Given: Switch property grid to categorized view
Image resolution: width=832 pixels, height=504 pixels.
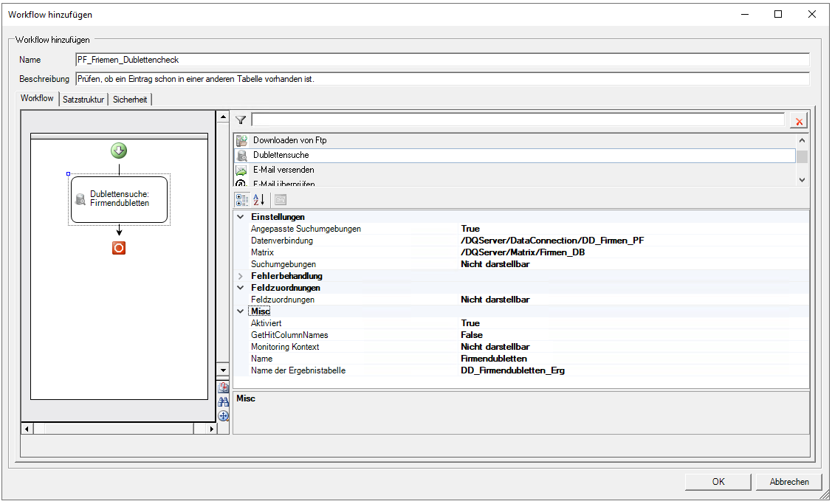Looking at the screenshot, I should [242, 200].
